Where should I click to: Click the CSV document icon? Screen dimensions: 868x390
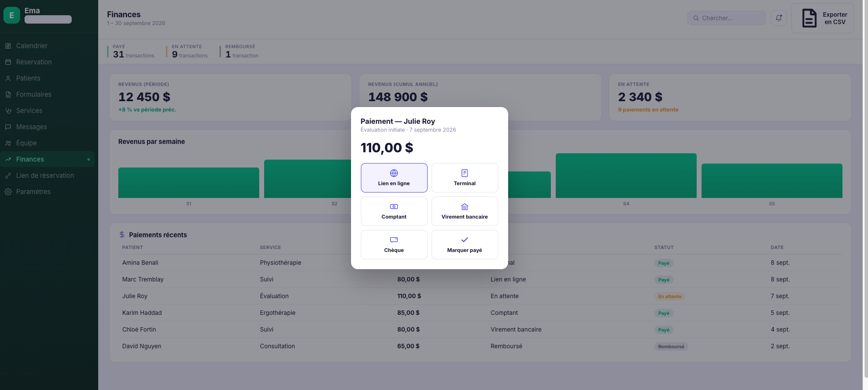click(809, 18)
